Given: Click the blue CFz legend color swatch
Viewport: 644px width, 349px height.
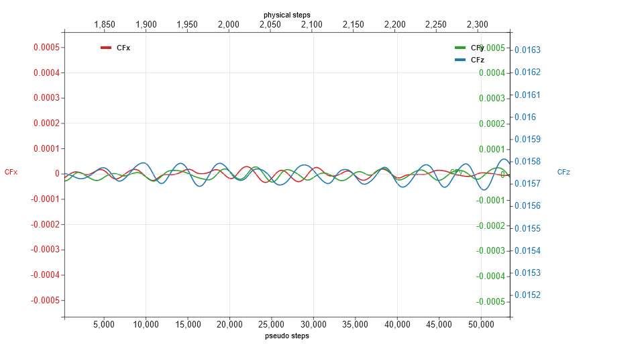Looking at the screenshot, I should tap(460, 60).
